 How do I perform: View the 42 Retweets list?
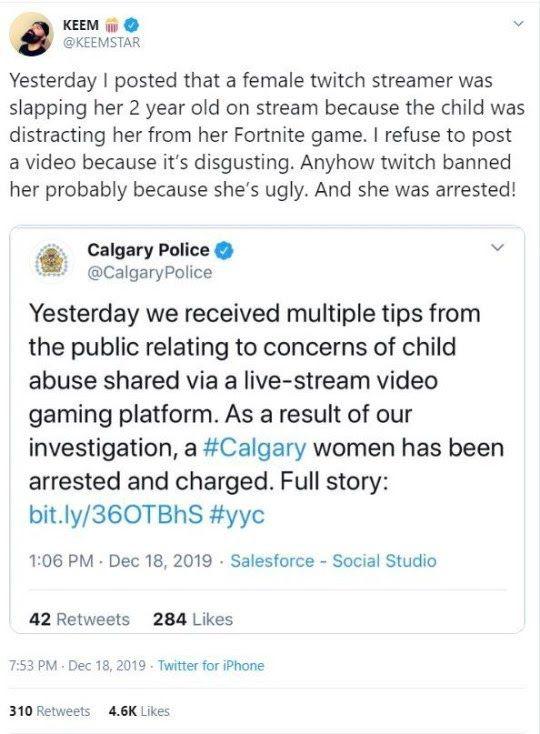[79, 619]
